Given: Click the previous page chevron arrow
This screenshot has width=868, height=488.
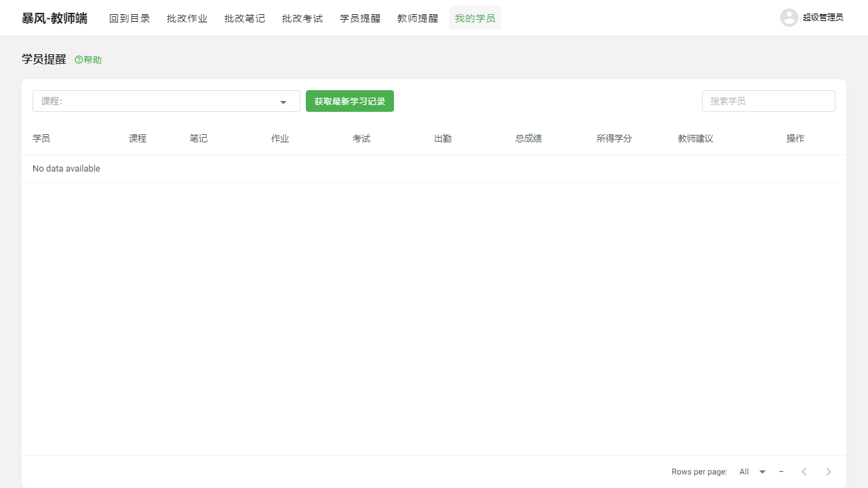Looking at the screenshot, I should pyautogui.click(x=804, y=471).
